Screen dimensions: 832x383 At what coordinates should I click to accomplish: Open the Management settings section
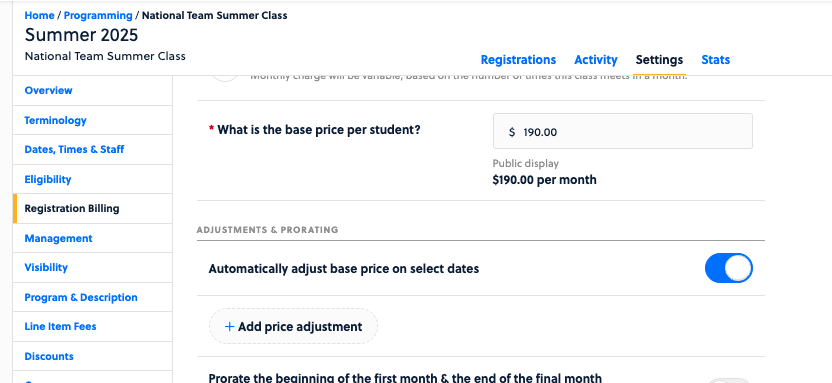tap(58, 239)
